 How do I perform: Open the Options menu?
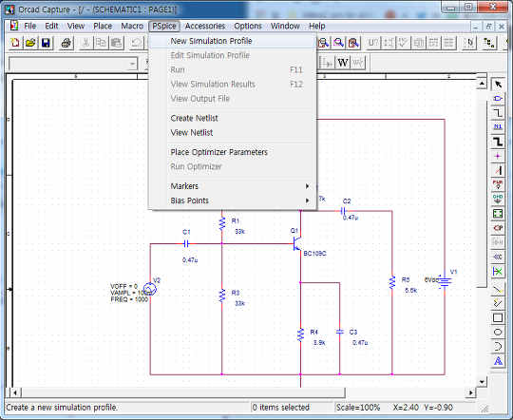pos(248,26)
